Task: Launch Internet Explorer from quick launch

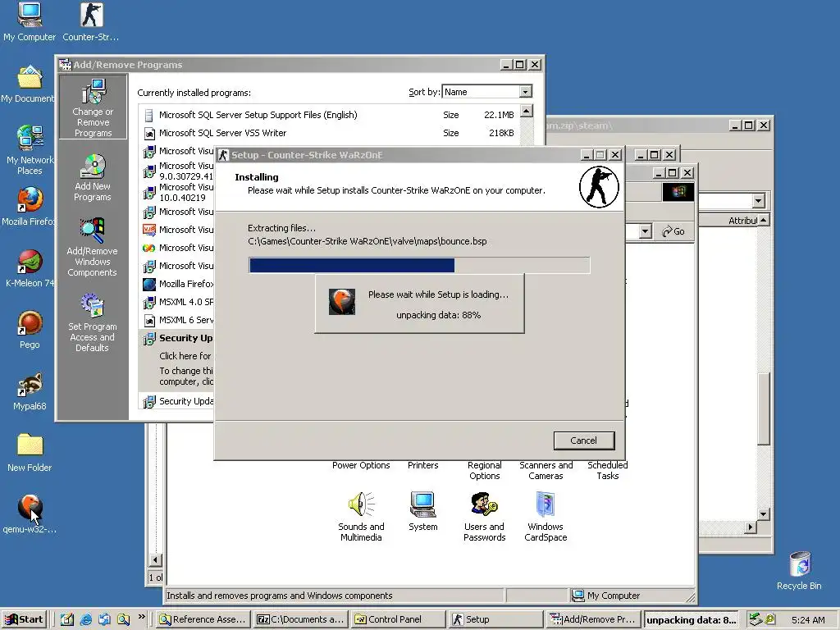Action: pyautogui.click(x=85, y=619)
